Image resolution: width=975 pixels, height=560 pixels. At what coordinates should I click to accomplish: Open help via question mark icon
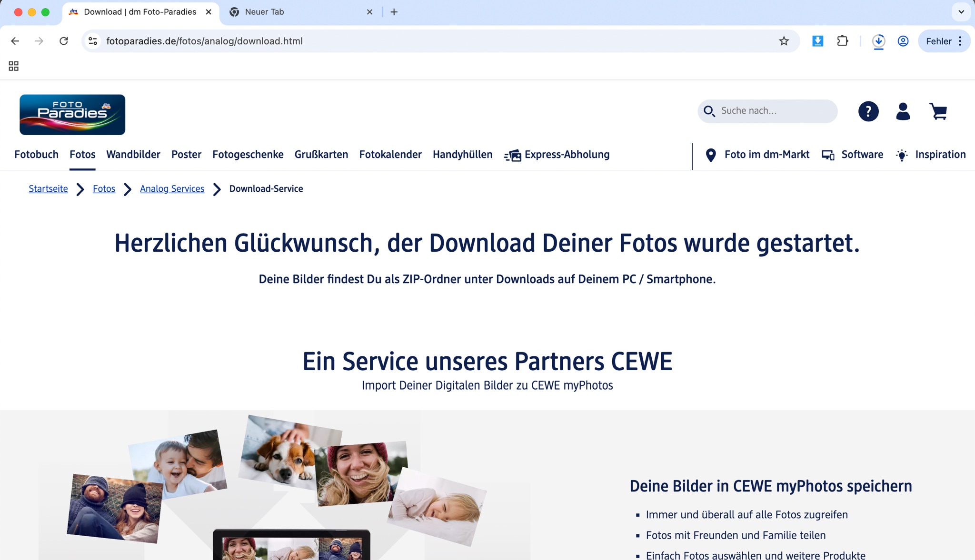click(868, 111)
